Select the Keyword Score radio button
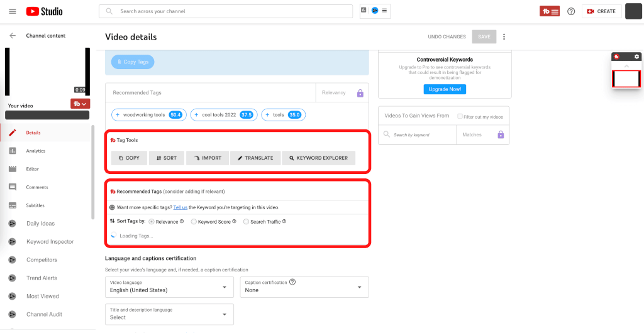644x333 pixels. click(194, 222)
